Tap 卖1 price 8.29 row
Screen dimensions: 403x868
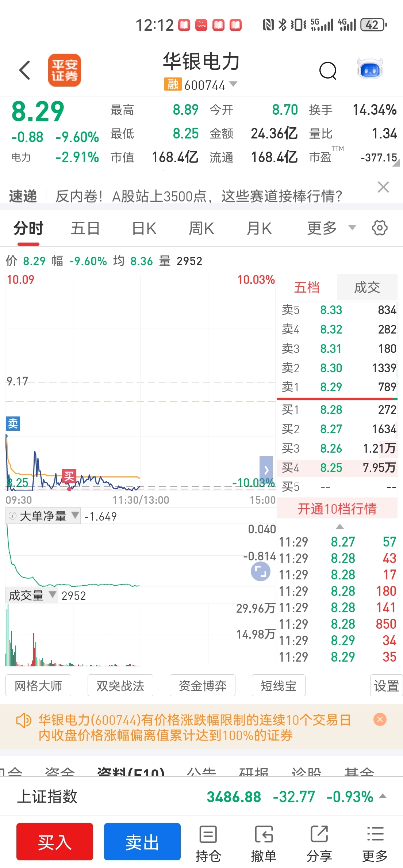338,387
